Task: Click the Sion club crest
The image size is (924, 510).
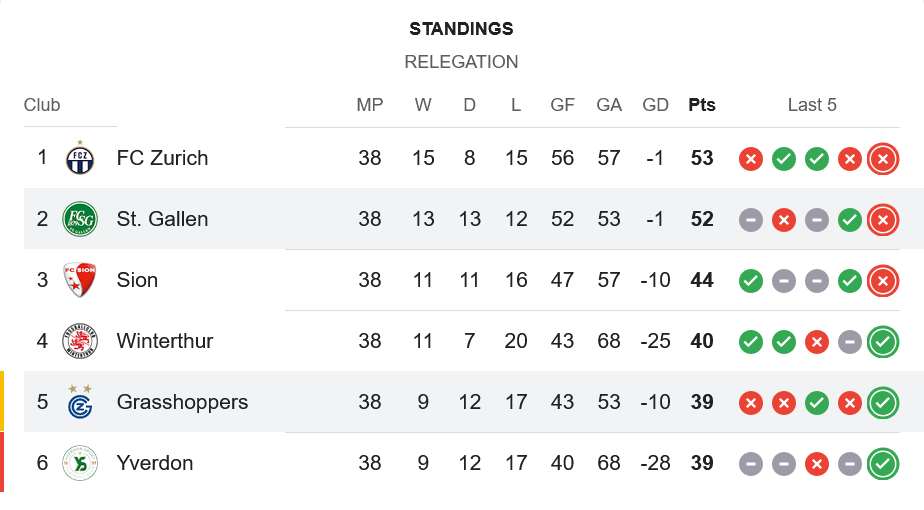Action: [x=80, y=280]
